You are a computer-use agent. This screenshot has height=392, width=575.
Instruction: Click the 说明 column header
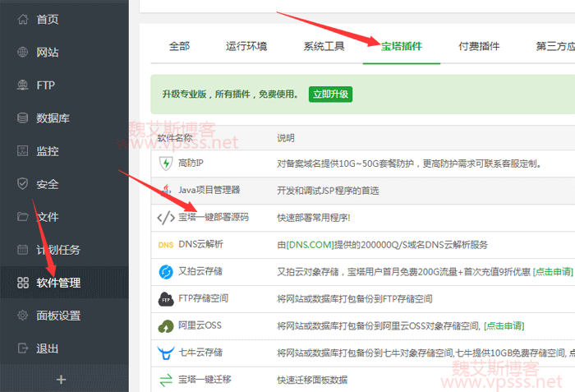tap(286, 138)
